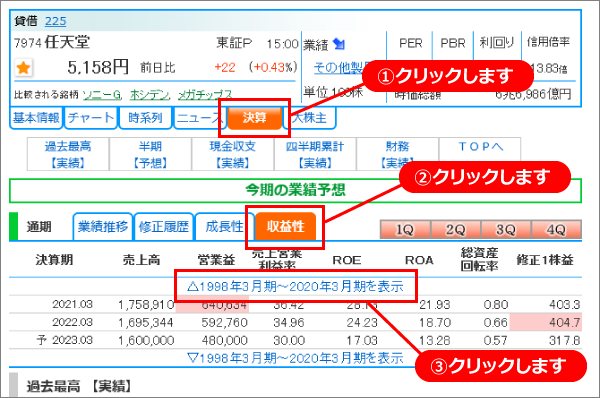Click the 決算期 column header

pyautogui.click(x=54, y=260)
